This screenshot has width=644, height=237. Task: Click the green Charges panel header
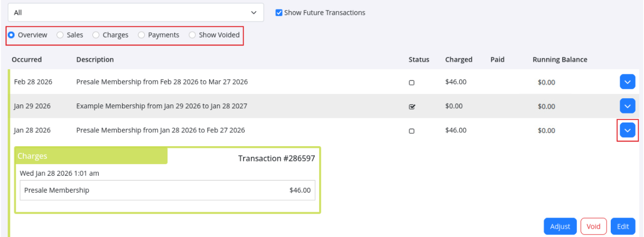tap(91, 156)
